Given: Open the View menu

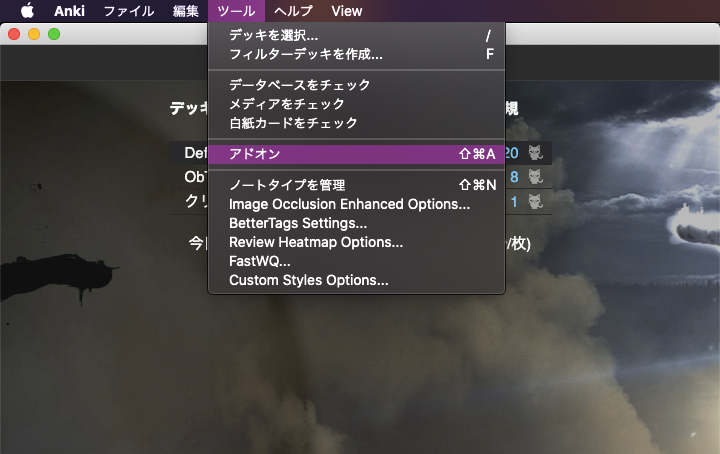Looking at the screenshot, I should point(347,11).
